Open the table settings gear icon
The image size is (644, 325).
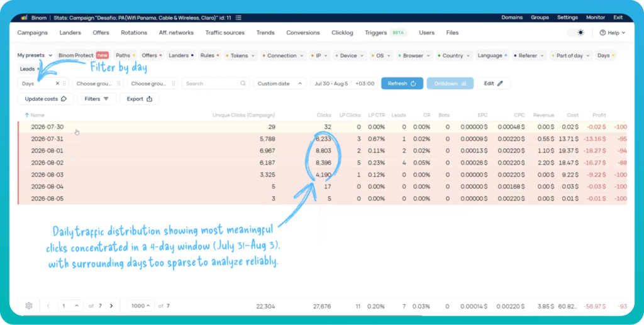(29, 306)
